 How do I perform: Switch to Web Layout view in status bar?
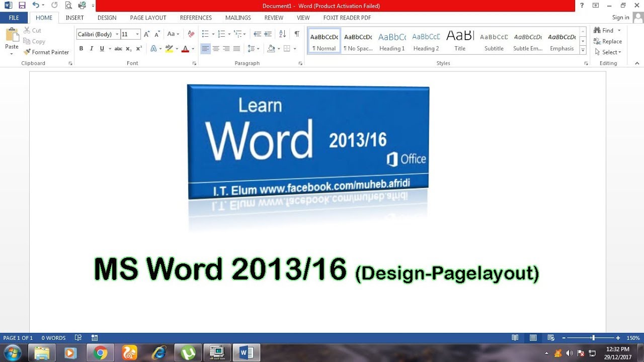click(551, 338)
